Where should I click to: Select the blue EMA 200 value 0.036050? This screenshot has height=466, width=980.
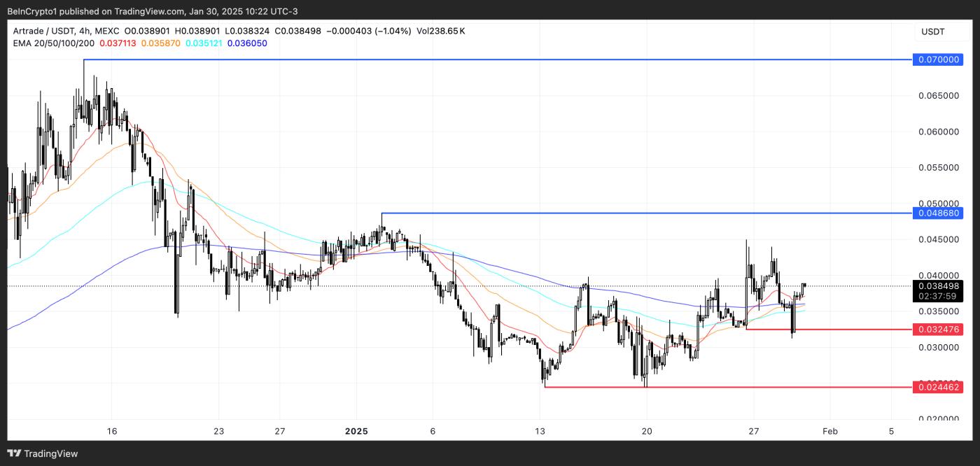click(x=246, y=43)
